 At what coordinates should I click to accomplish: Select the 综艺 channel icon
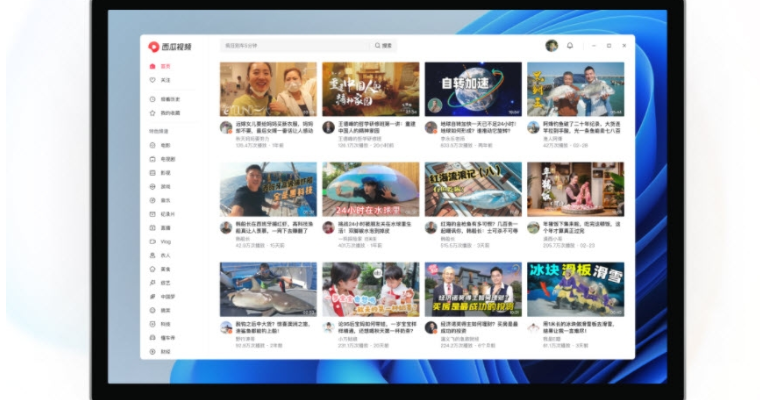click(152, 283)
